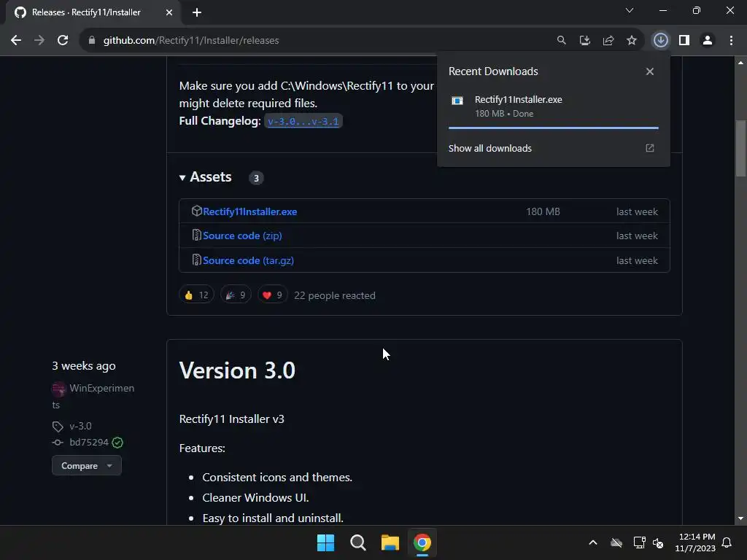View site info via the lock icon
The height and width of the screenshot is (560, 747).
tap(92, 41)
